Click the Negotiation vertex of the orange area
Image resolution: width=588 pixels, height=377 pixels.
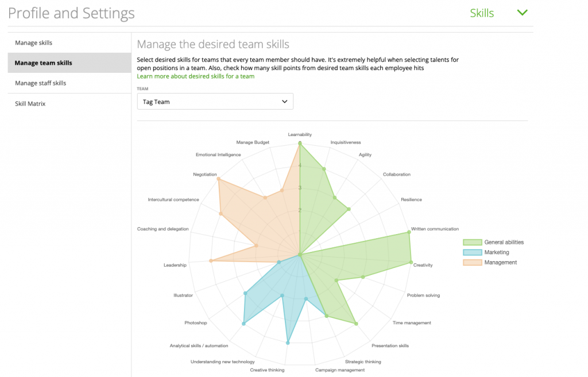click(218, 179)
